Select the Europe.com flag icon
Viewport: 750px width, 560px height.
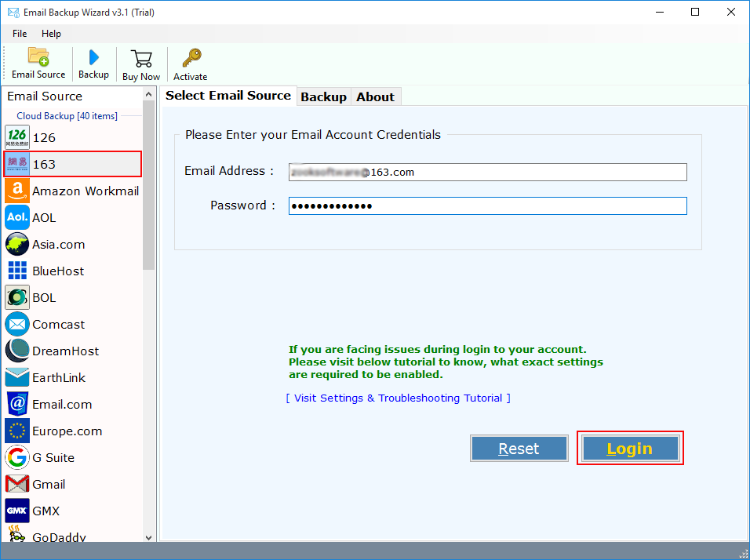tap(17, 431)
